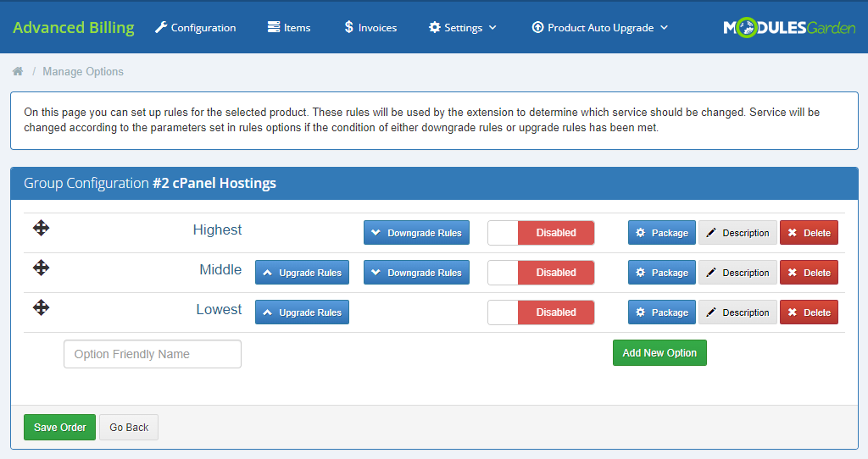
Task: Edit Description of Lowest option
Action: 738,312
